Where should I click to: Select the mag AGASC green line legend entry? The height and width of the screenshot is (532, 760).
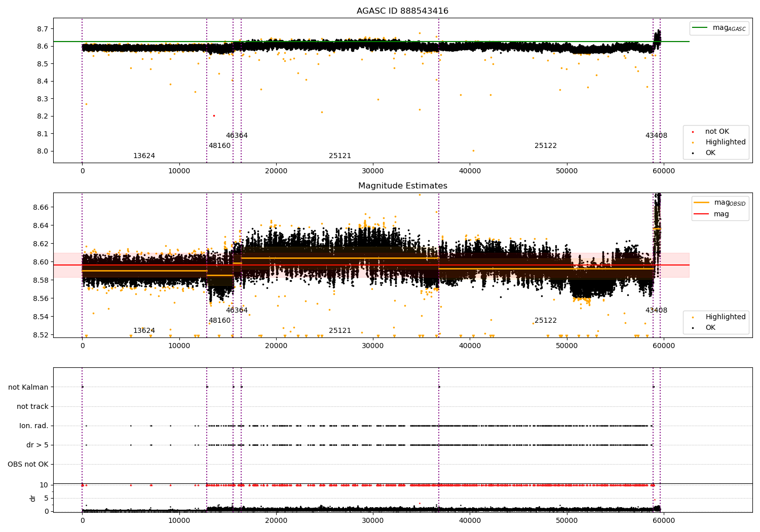point(719,28)
